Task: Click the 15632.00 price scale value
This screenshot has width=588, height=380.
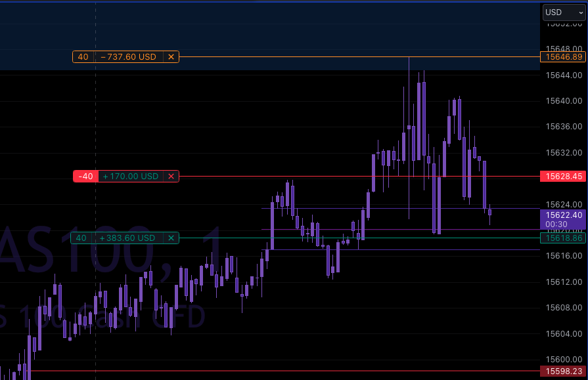Action: click(564, 152)
